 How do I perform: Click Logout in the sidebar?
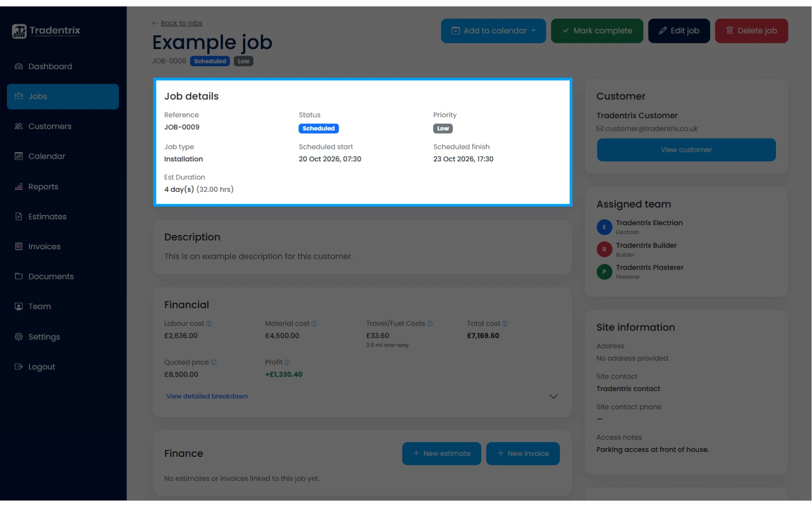(62, 367)
